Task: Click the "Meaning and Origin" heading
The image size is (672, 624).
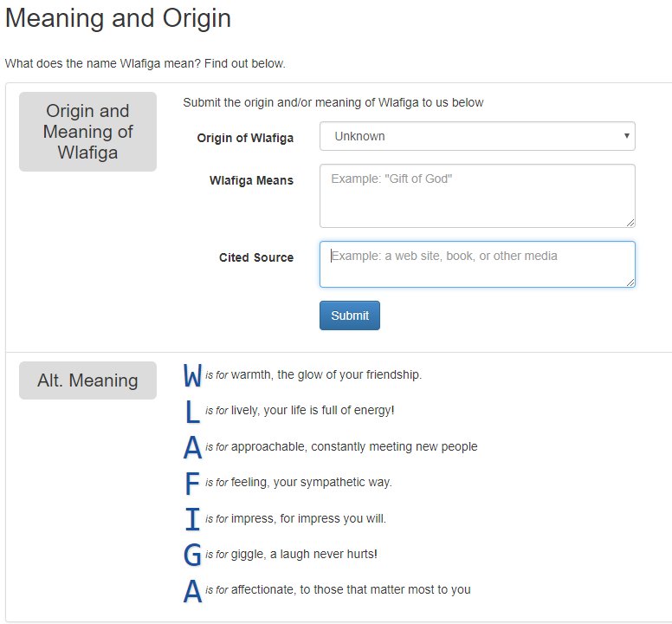Action: pos(119,18)
